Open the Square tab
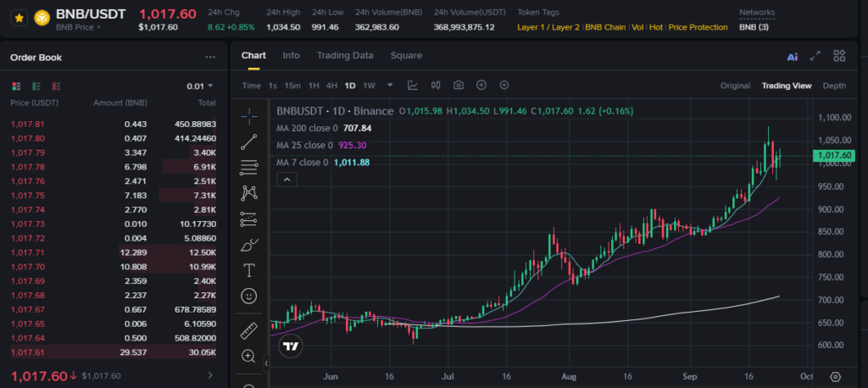 (406, 55)
